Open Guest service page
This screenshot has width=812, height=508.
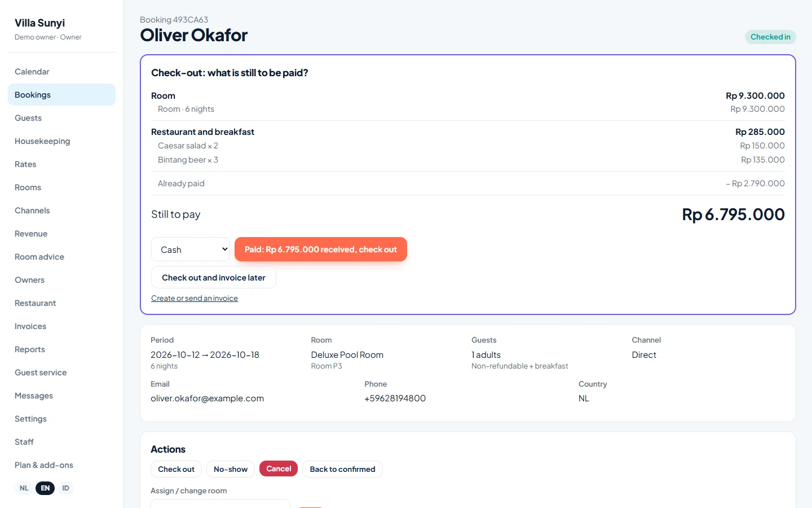[61, 373]
